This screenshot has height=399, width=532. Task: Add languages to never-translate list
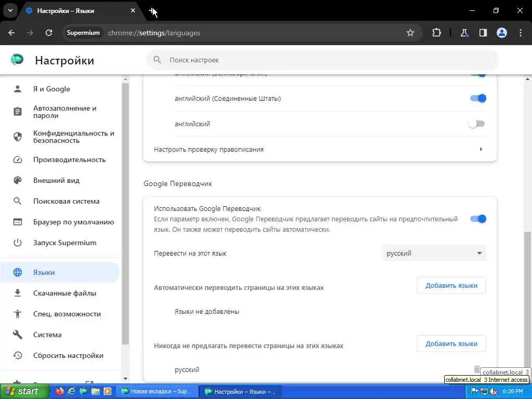coord(451,344)
